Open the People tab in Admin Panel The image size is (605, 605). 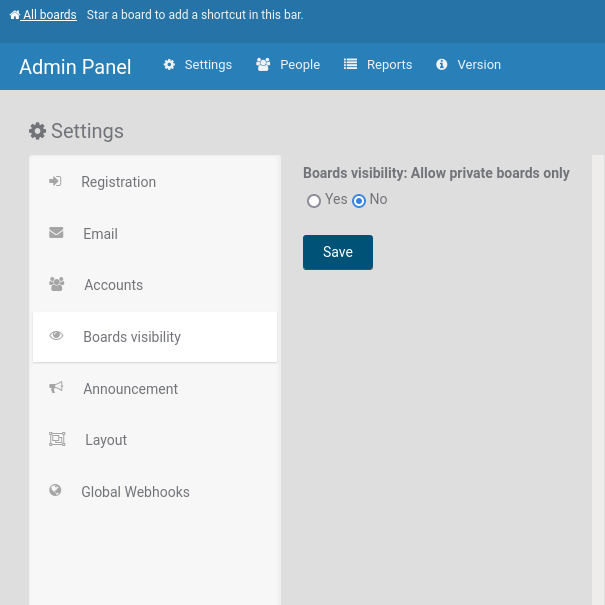(x=299, y=65)
